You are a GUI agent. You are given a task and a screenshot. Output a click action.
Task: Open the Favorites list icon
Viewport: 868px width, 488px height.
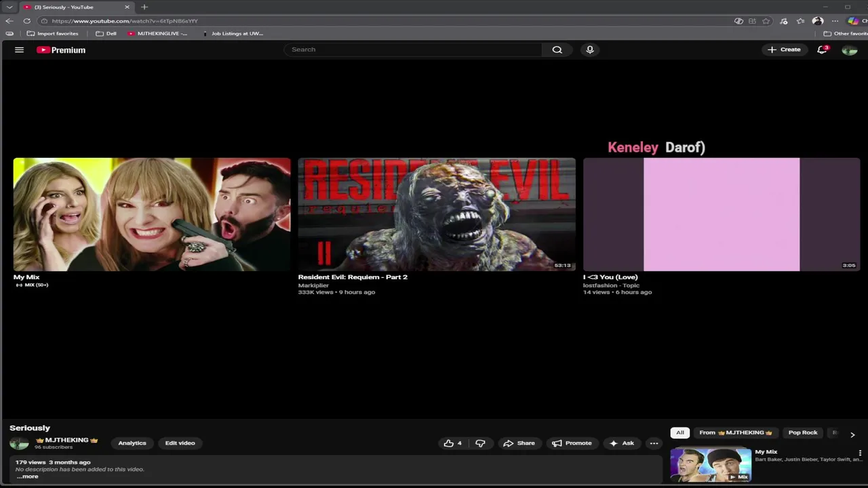coord(800,21)
